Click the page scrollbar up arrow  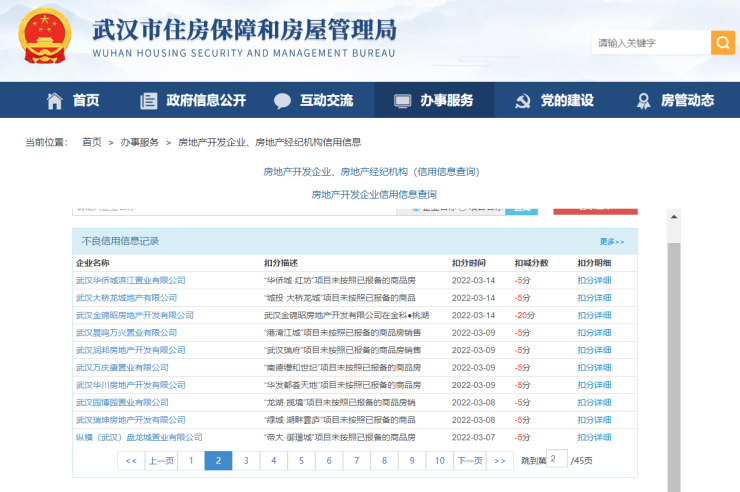point(674,219)
